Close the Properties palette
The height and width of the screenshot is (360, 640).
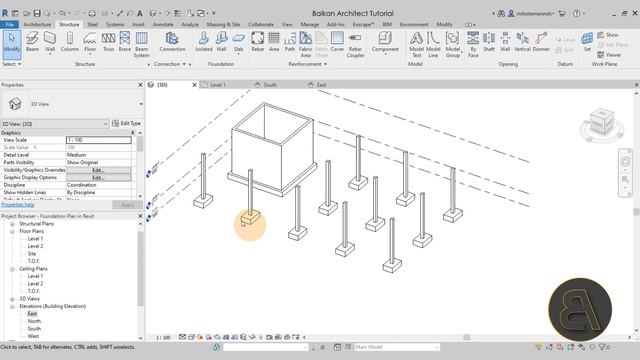(x=140, y=84)
